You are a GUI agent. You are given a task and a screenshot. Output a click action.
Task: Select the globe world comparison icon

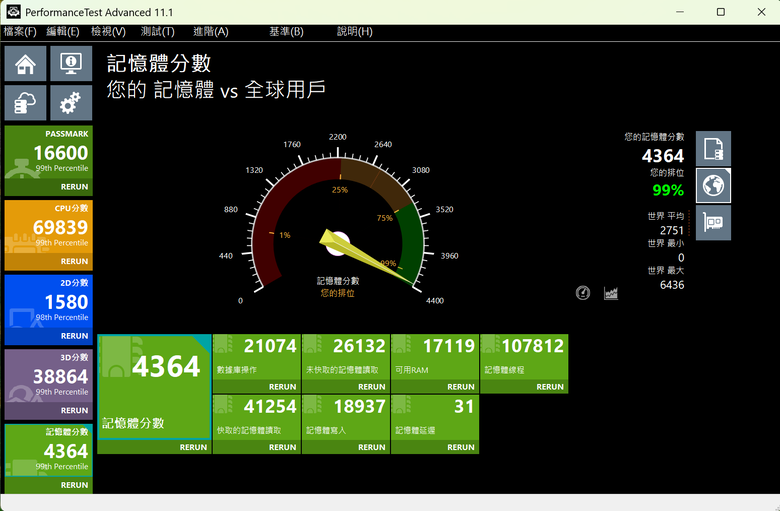point(713,186)
